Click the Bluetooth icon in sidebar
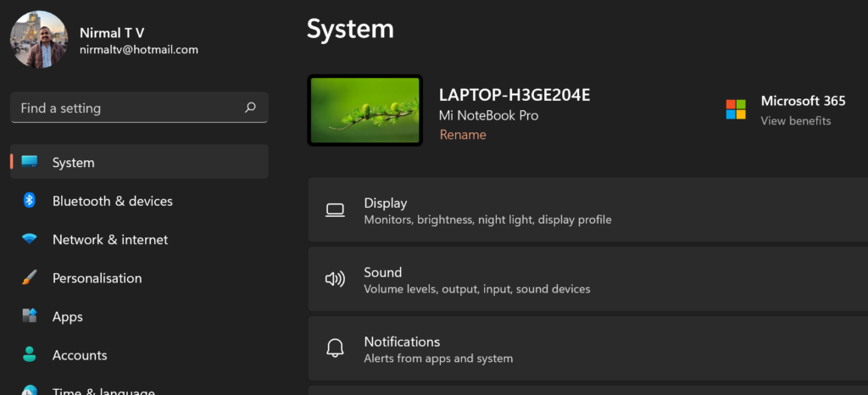Viewport: 868px width, 395px height. pyautogui.click(x=30, y=200)
